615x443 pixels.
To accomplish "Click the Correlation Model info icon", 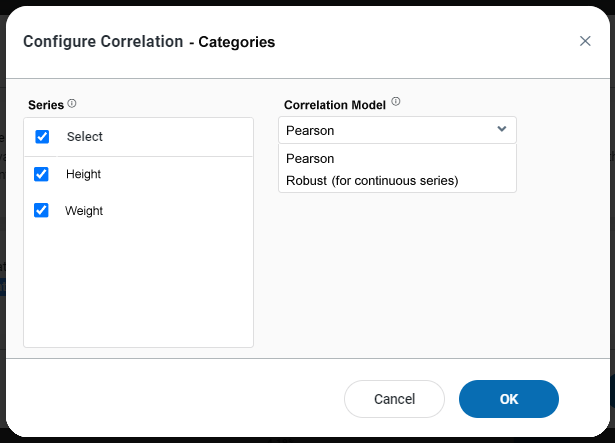I will pos(396,102).
